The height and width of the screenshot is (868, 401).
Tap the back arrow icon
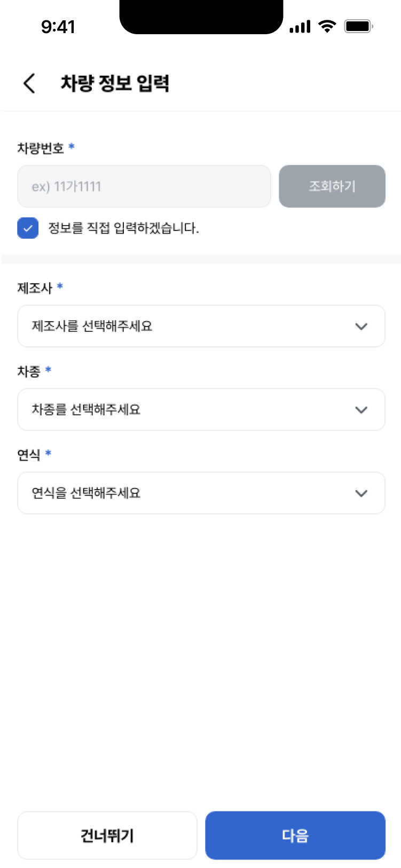pyautogui.click(x=29, y=84)
